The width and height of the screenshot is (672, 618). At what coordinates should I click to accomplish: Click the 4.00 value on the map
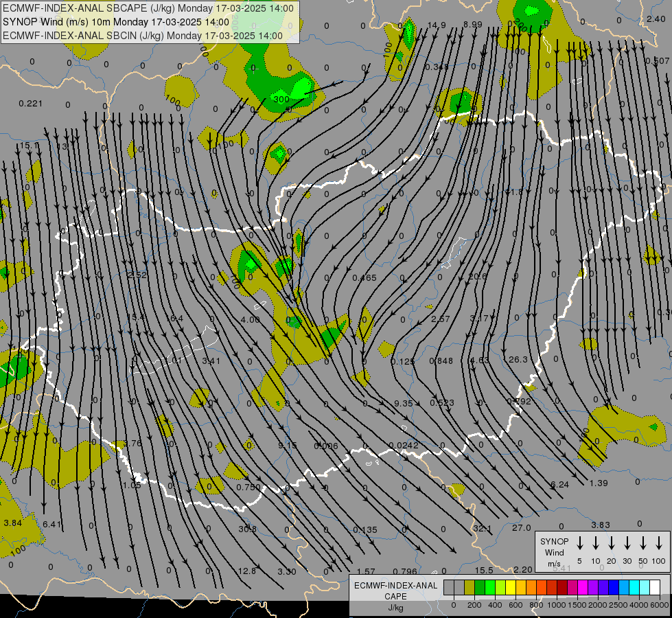coord(250,320)
